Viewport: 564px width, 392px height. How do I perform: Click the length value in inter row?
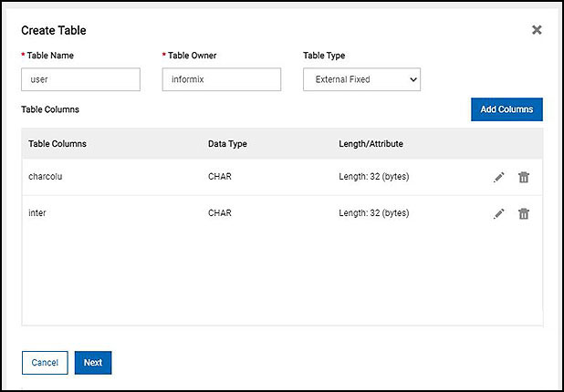click(373, 213)
